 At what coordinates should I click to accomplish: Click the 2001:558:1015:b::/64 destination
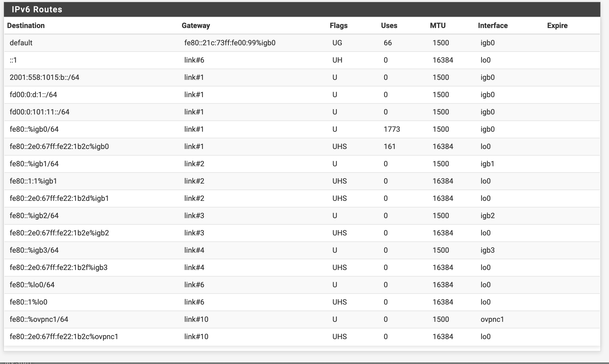(x=44, y=77)
